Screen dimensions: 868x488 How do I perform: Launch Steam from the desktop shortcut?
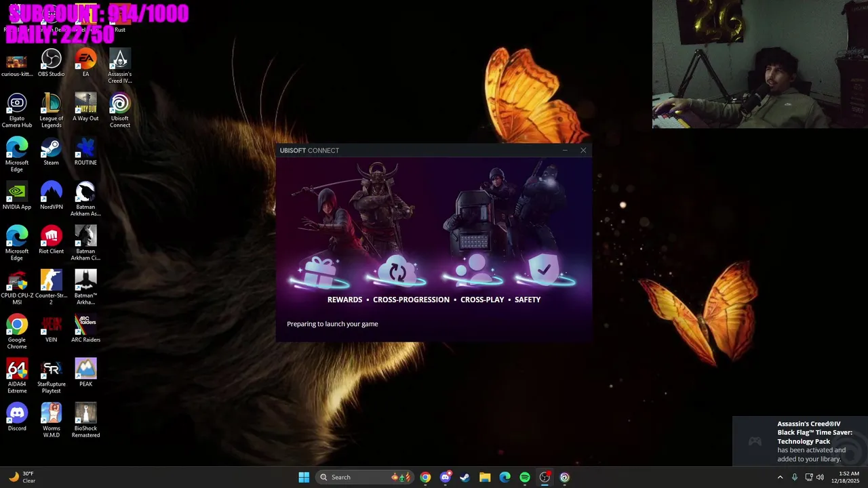point(52,151)
